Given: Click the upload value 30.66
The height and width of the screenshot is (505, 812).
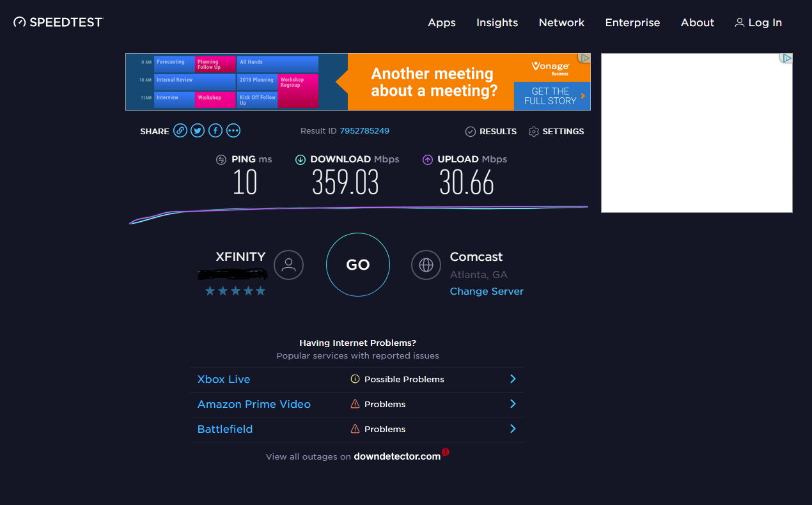Looking at the screenshot, I should coord(467,183).
